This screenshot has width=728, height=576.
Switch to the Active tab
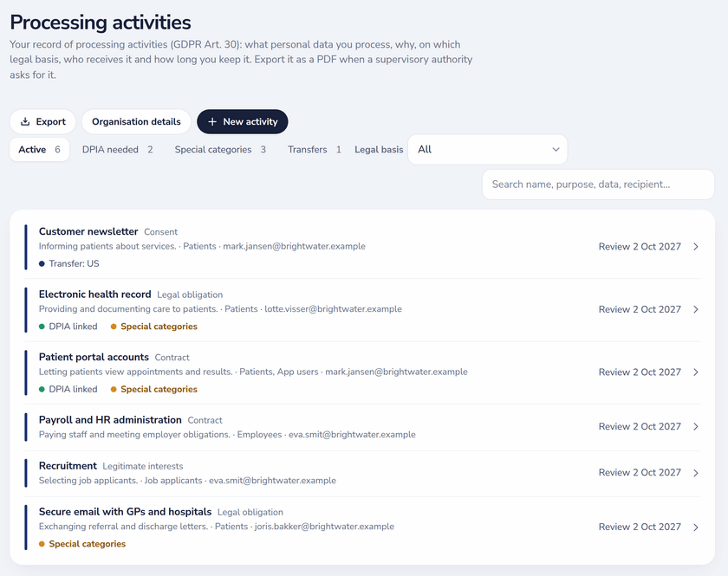[40, 150]
